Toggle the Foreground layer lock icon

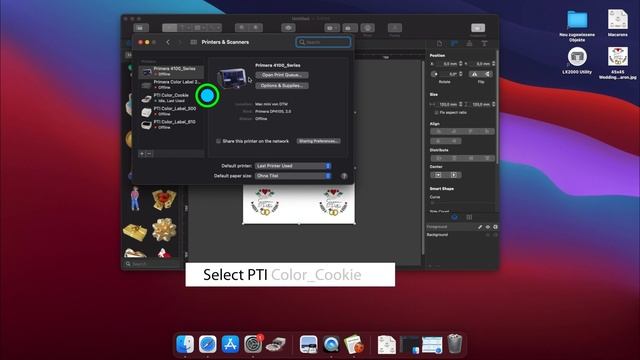[495, 227]
